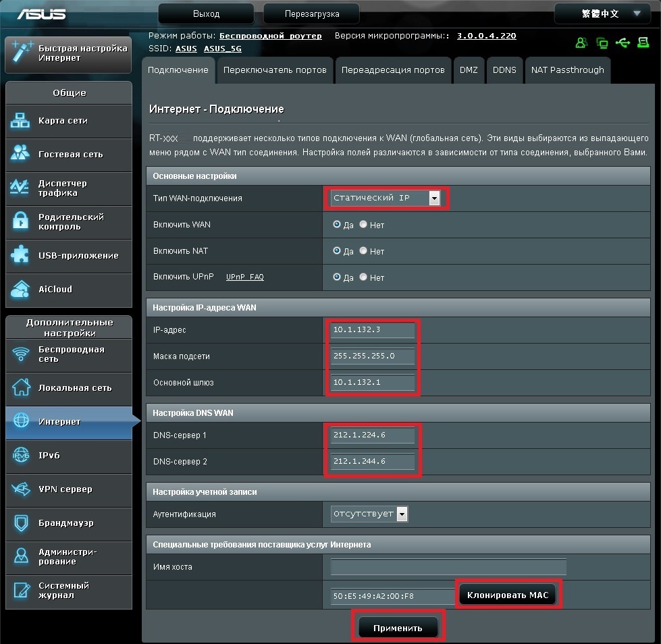Click the USB application puzzle icon
The width and height of the screenshot is (661, 644).
pos(21,255)
